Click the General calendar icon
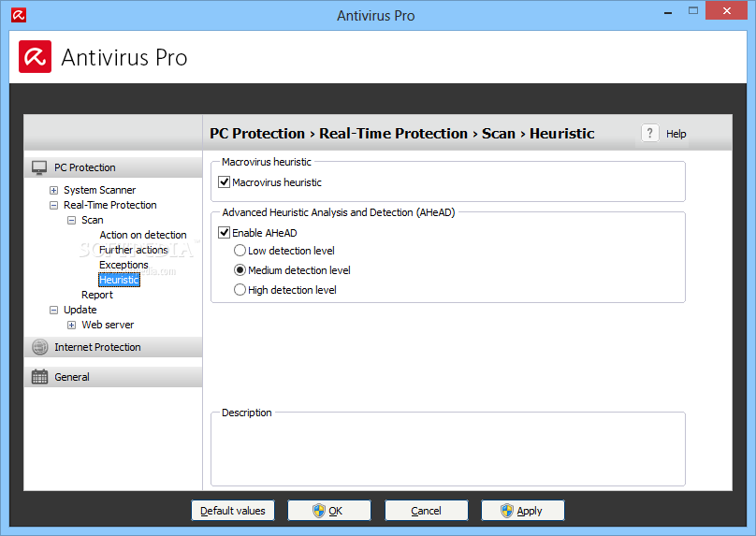Screen dimensions: 756x536 click(x=39, y=377)
